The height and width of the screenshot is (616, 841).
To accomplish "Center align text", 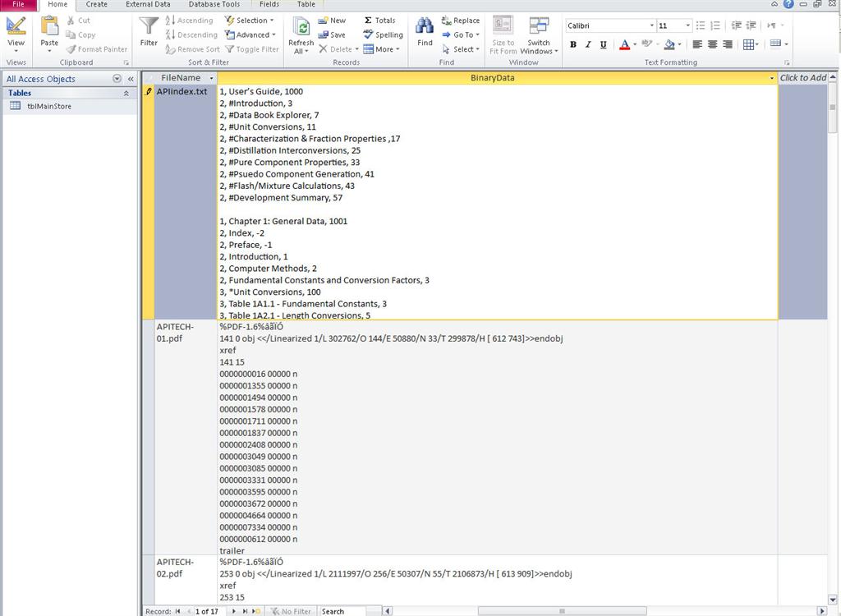I will point(712,44).
